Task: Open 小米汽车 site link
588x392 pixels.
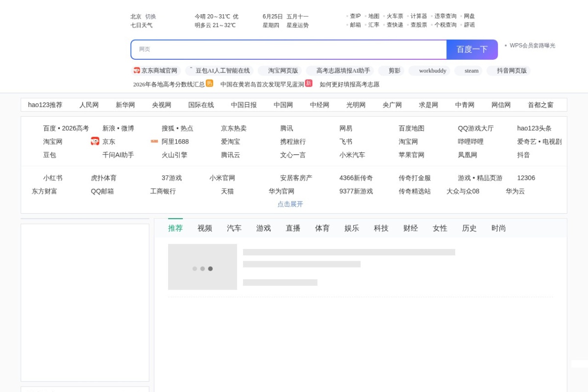Action: 352,155
